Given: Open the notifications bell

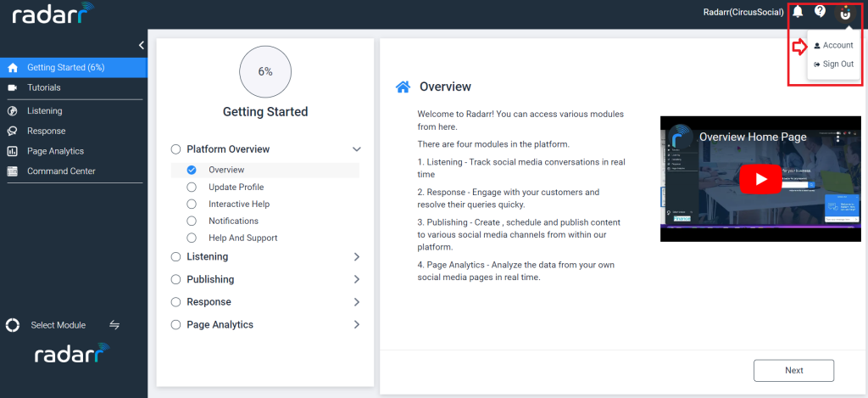Looking at the screenshot, I should point(798,12).
